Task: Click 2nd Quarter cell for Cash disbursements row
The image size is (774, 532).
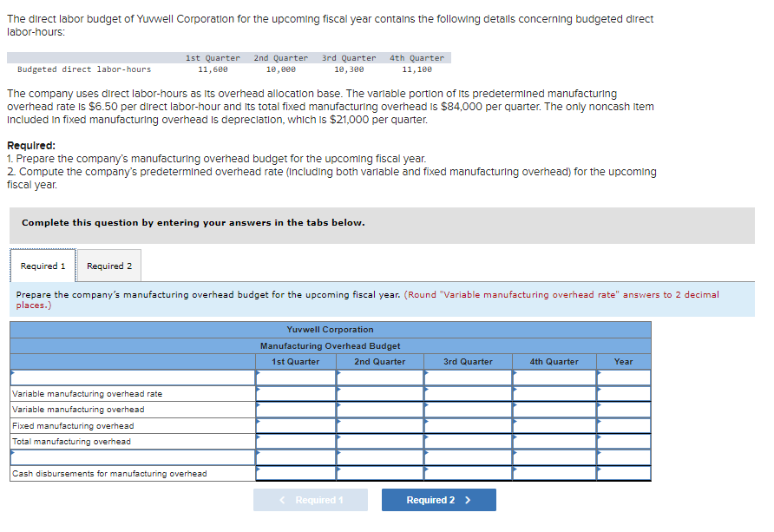Action: (x=380, y=473)
